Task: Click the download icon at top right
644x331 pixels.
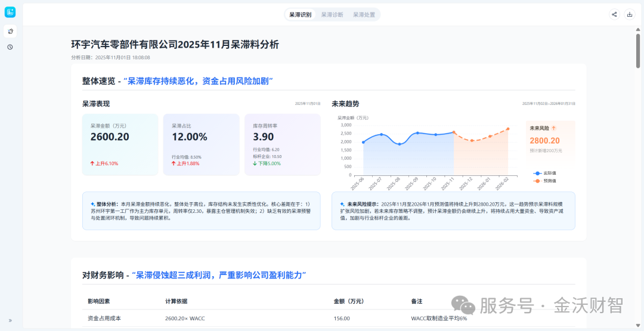Action: click(x=629, y=14)
